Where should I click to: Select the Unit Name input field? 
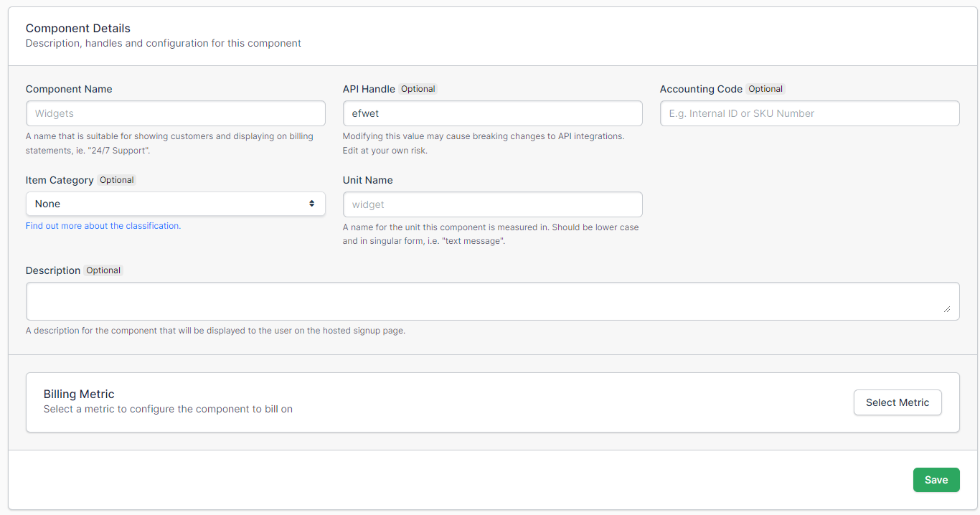[492, 204]
